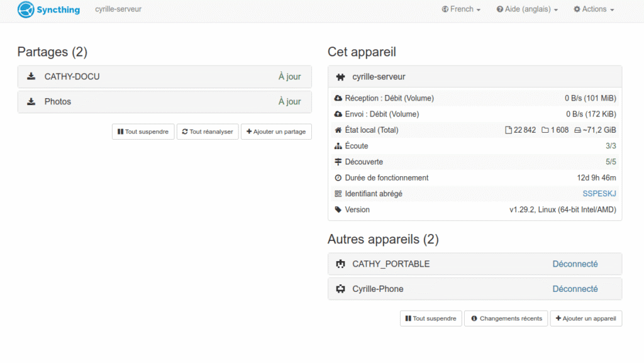
Task: Open the SSPESKJ device identifier link
Action: (599, 194)
